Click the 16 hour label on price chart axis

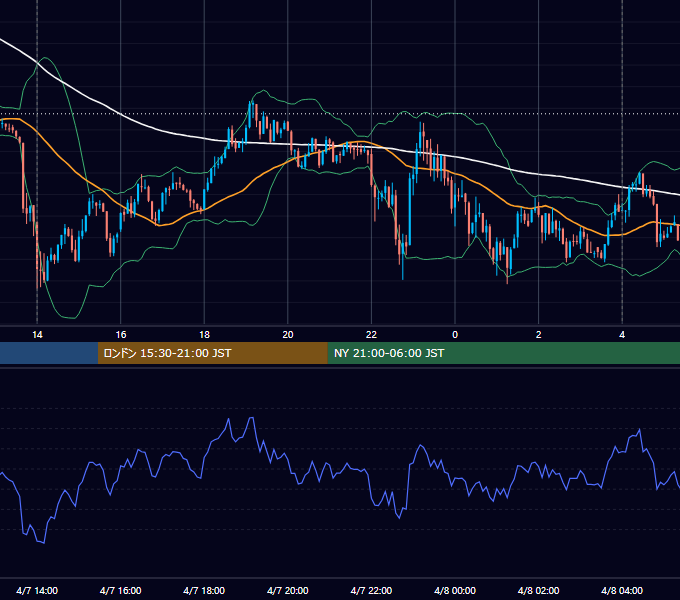point(121,335)
